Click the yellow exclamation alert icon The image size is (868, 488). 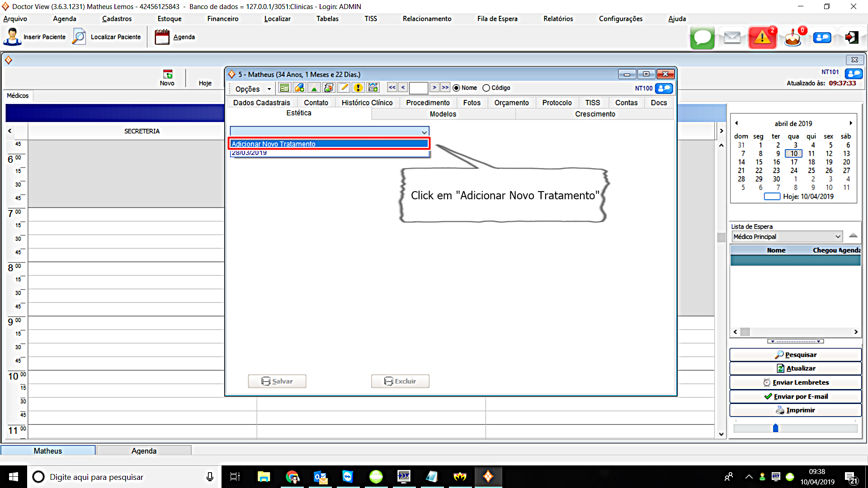pos(358,88)
